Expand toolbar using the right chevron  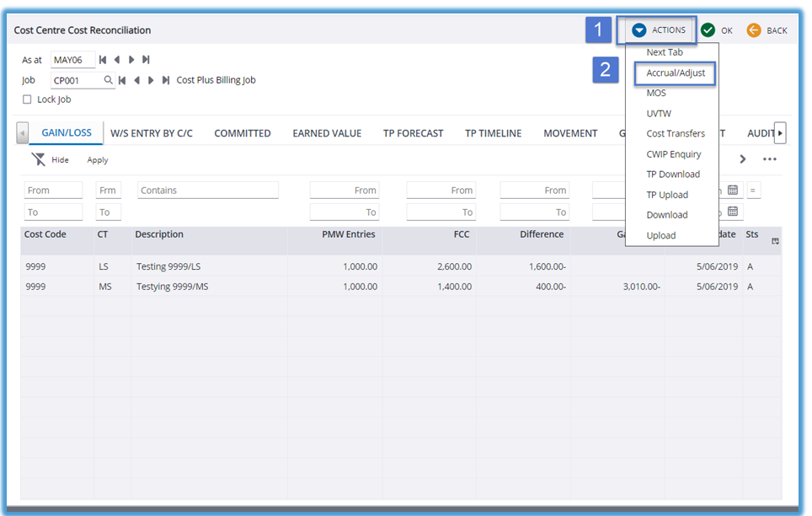(742, 159)
